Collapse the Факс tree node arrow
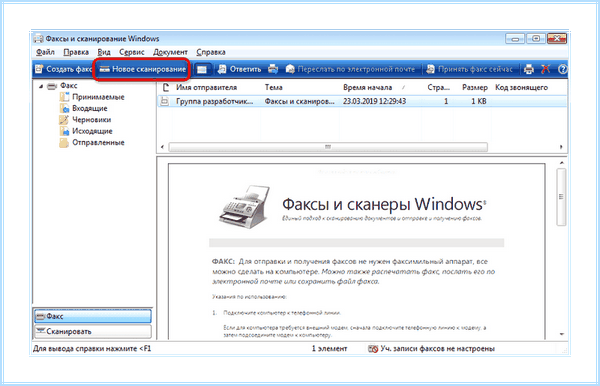Image resolution: width=600 pixels, height=386 pixels. 41,86
